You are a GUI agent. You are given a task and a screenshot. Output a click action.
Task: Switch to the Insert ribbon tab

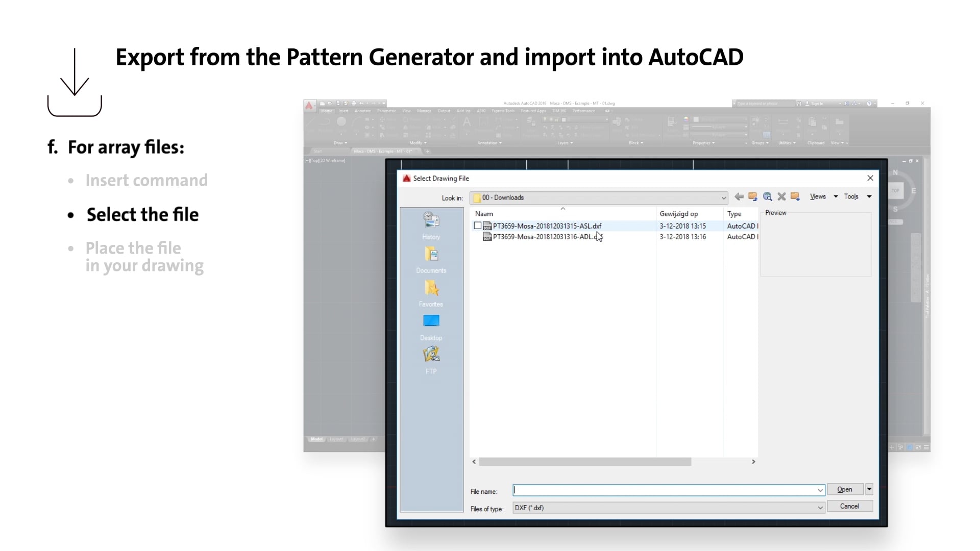(343, 111)
